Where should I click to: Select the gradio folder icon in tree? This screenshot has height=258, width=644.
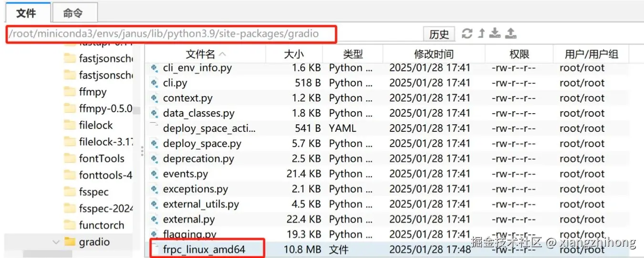pyautogui.click(x=70, y=242)
